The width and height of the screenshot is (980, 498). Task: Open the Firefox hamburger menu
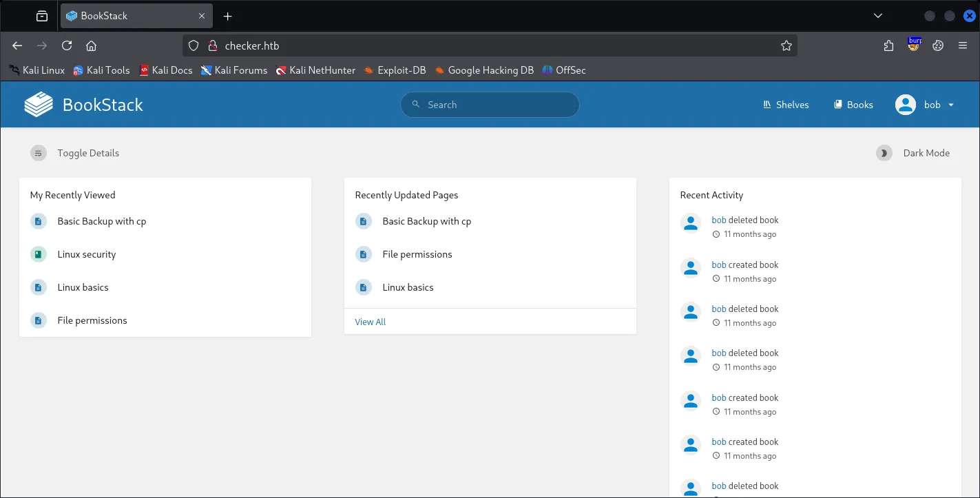(963, 45)
